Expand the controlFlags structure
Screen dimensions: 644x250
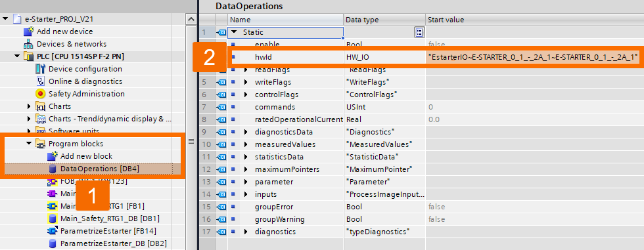[246, 94]
